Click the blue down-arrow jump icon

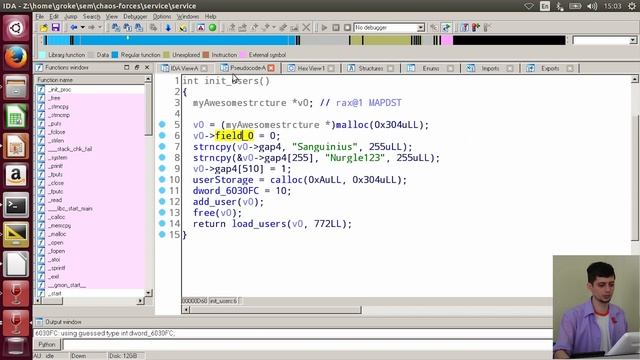coord(168,28)
